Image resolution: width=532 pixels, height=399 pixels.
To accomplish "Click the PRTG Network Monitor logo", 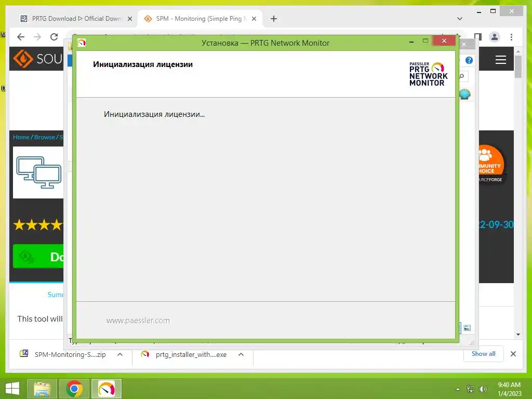I will 428,74.
